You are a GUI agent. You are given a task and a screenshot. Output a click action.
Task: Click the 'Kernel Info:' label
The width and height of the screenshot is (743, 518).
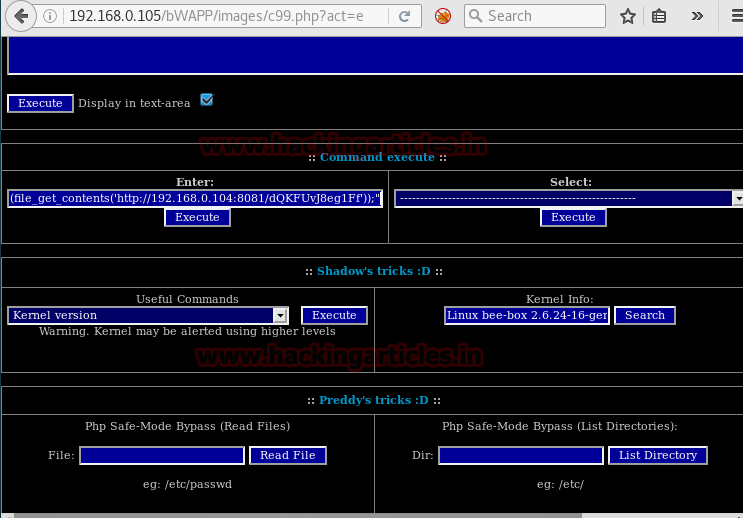[560, 299]
